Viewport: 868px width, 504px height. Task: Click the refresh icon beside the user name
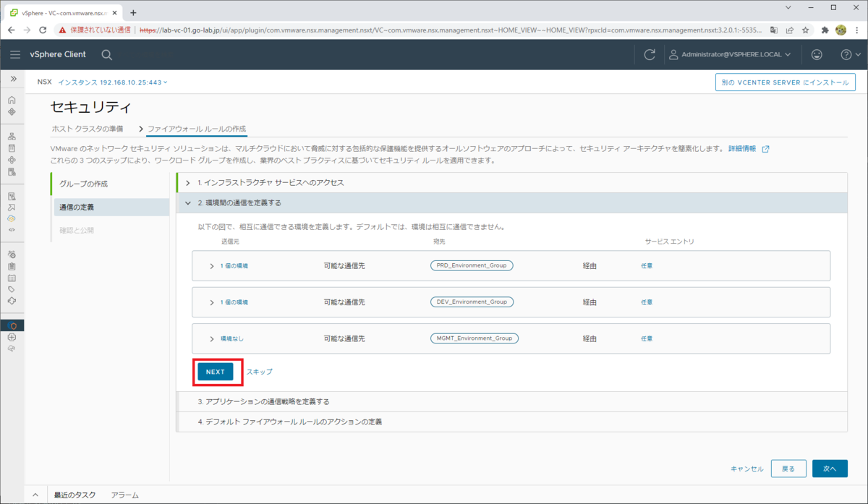coord(649,54)
